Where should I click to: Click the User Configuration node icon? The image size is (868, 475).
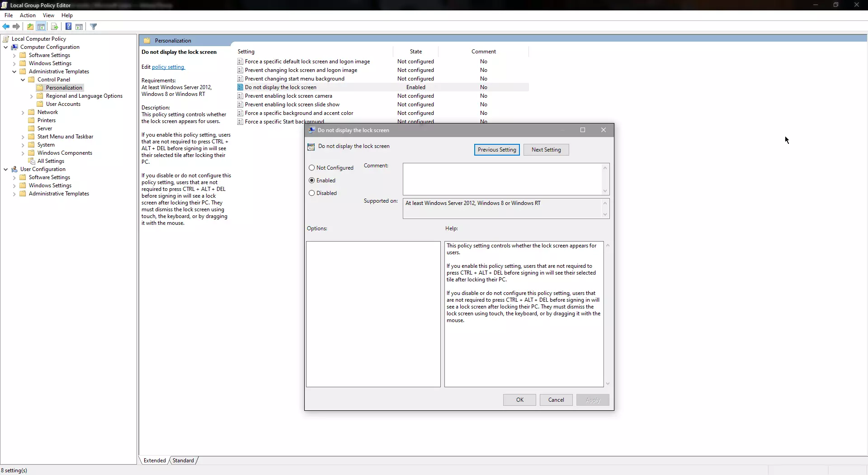[x=14, y=169]
